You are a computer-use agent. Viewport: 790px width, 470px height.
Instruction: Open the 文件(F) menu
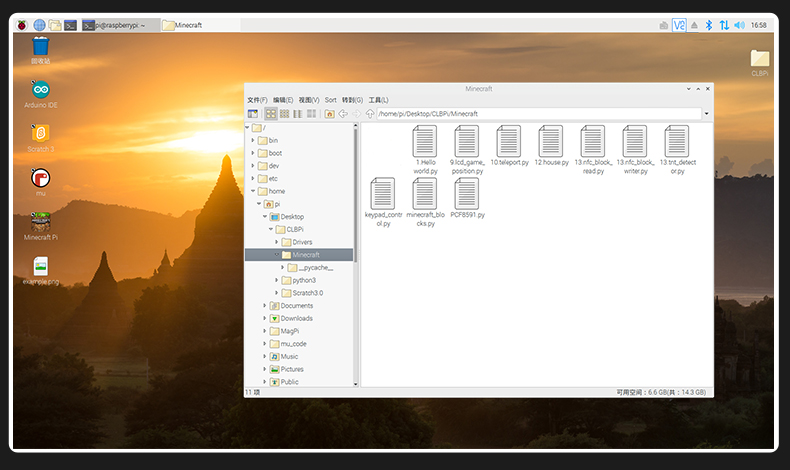pyautogui.click(x=257, y=100)
